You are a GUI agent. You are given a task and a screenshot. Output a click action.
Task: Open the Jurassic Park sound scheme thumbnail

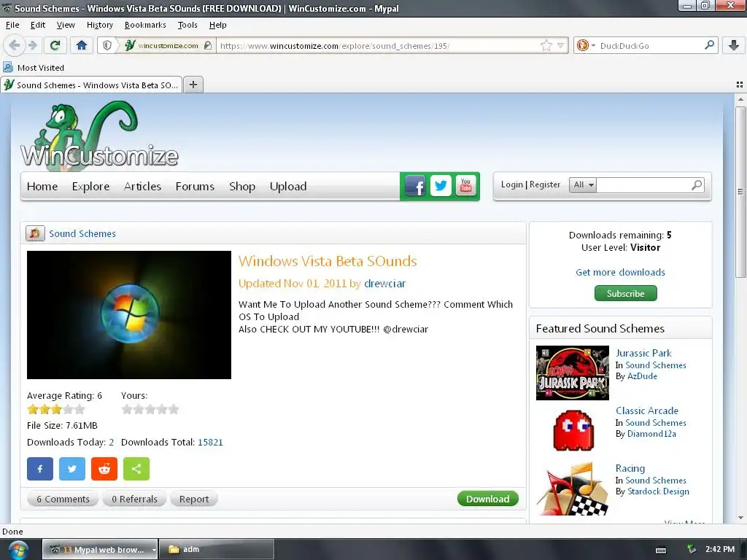click(x=572, y=373)
